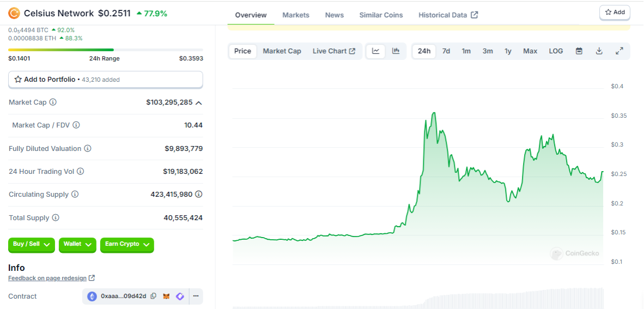This screenshot has height=309, width=644.
Task: Click the price chart peak near $0.35
Action: (x=434, y=113)
